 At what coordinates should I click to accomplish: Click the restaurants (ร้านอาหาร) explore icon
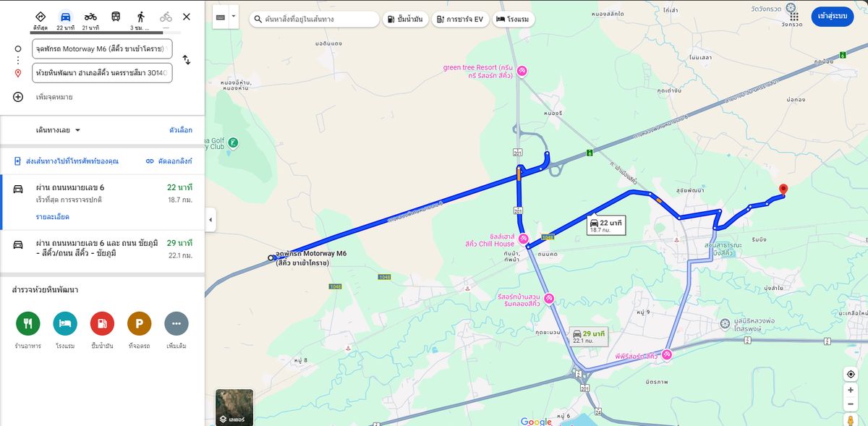[x=27, y=324]
